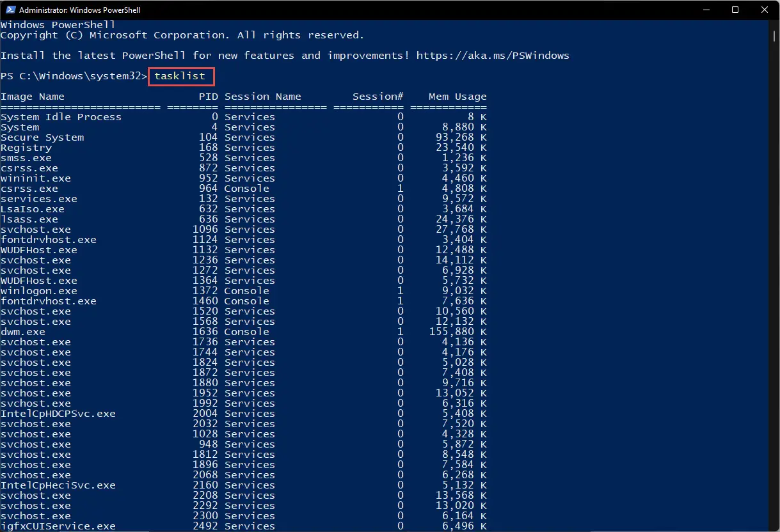Click the PID value 948
The height and width of the screenshot is (532, 780).
[x=209, y=444]
